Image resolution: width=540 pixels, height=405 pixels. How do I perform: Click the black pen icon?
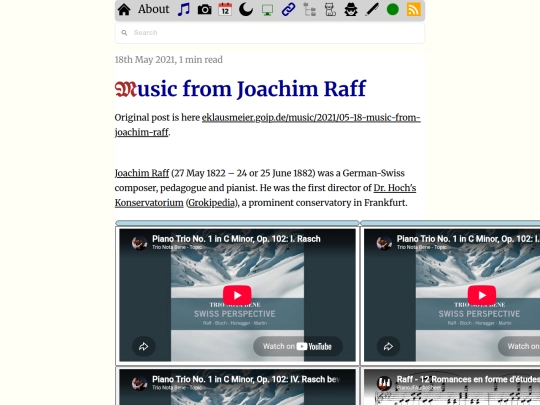(372, 10)
